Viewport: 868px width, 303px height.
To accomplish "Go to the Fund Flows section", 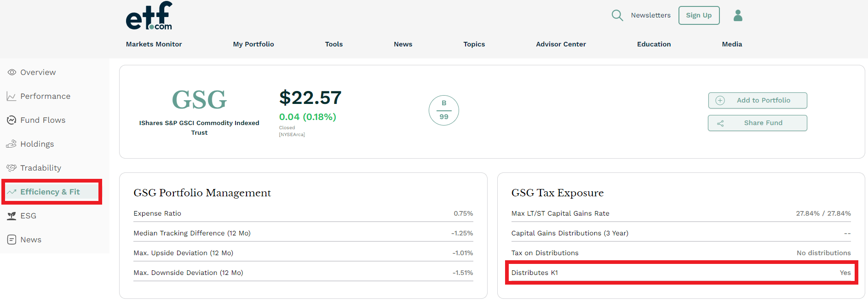I will pos(43,120).
